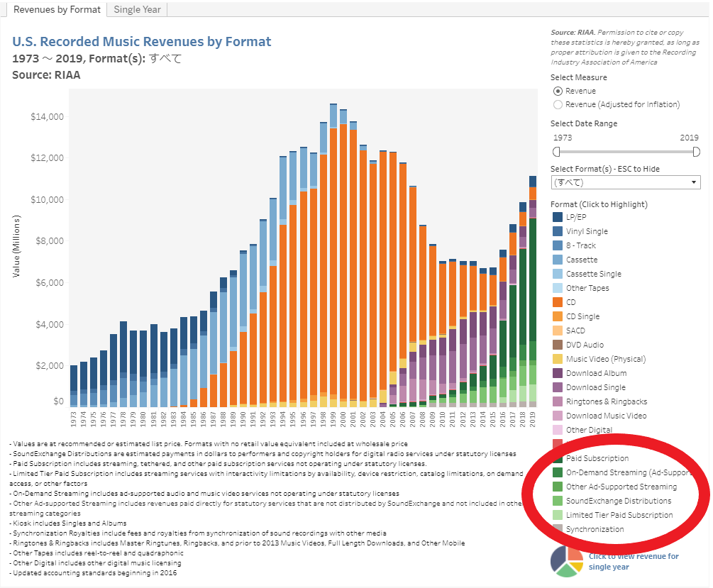Screen dimensions: 713x588
Task: Click the Synchronization legend swatch
Action: pos(557,529)
